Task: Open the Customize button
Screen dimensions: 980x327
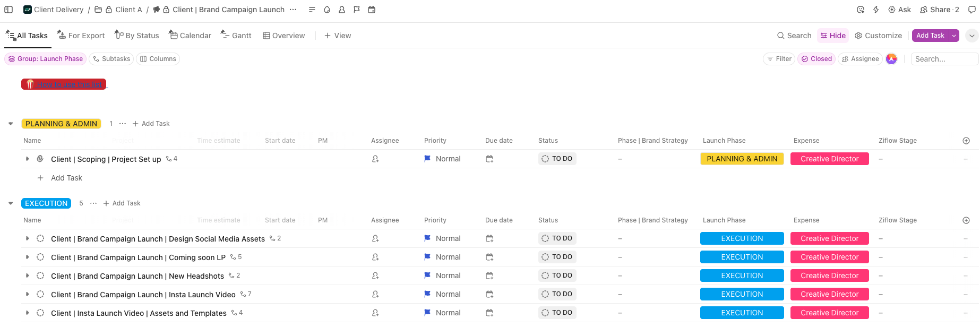Action: click(x=878, y=36)
